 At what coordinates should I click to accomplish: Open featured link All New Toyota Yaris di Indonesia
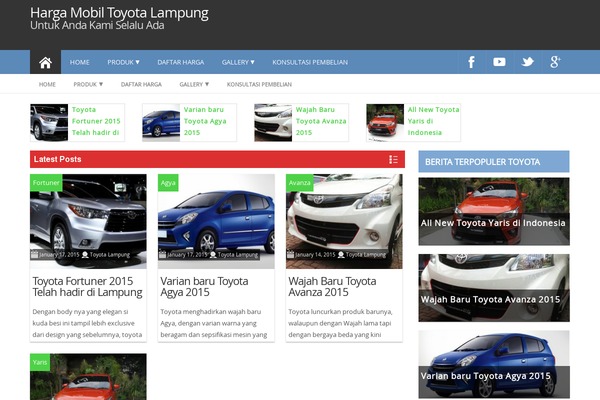pos(433,121)
